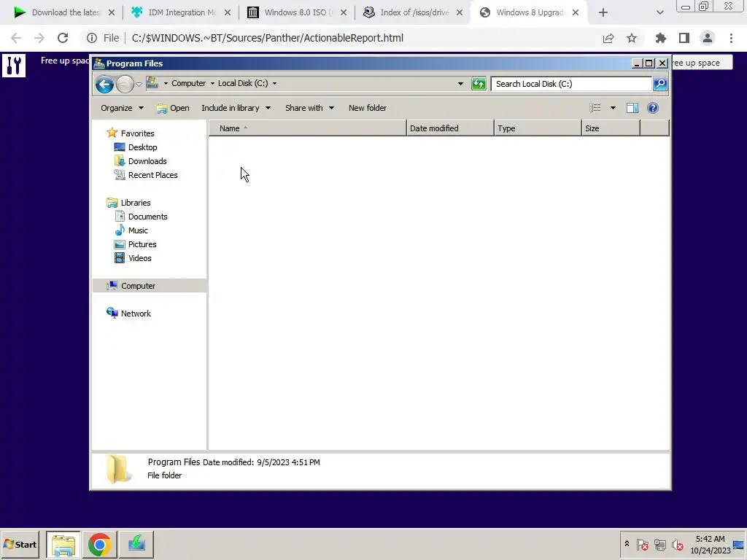Click the Chrome URL address field
The image size is (747, 560).
tap(267, 38)
